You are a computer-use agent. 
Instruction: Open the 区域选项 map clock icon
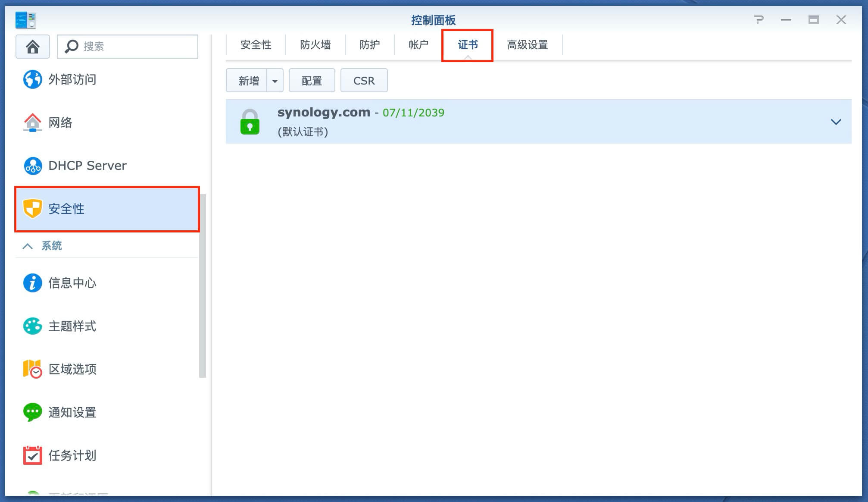(32, 369)
